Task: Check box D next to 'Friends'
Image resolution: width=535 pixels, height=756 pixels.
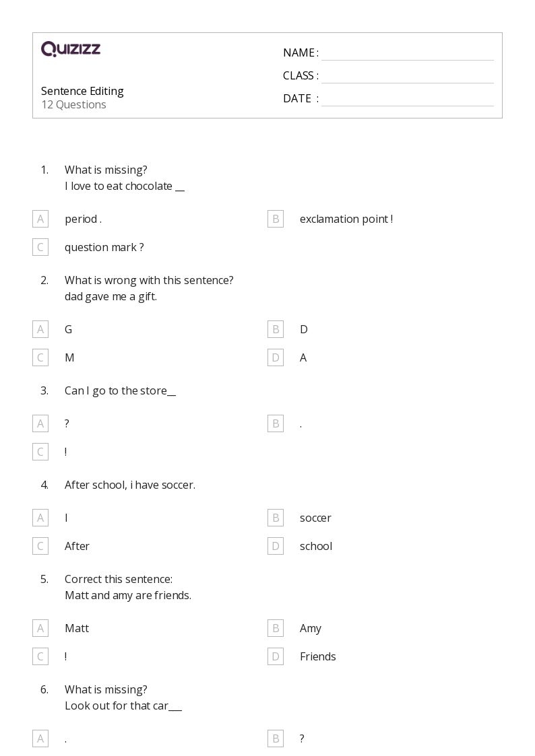Action: (x=276, y=656)
